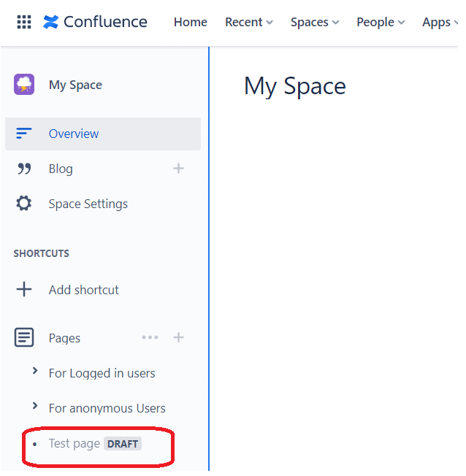Open the Apps dropdown menu
The width and height of the screenshot is (466, 476).
tap(440, 22)
